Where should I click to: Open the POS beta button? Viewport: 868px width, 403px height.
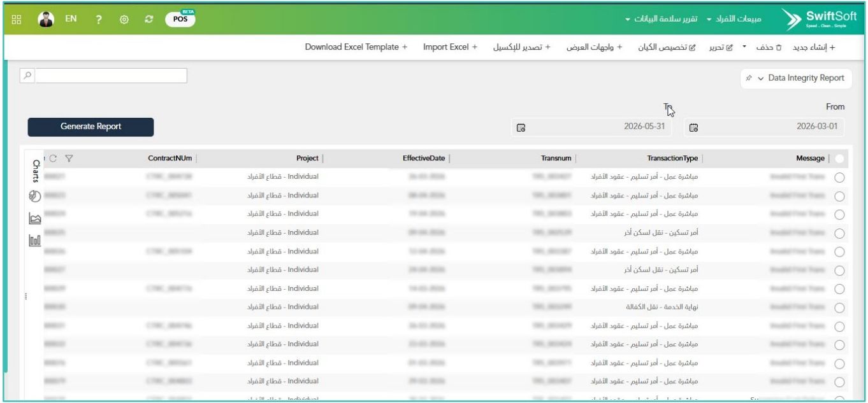pyautogui.click(x=180, y=18)
